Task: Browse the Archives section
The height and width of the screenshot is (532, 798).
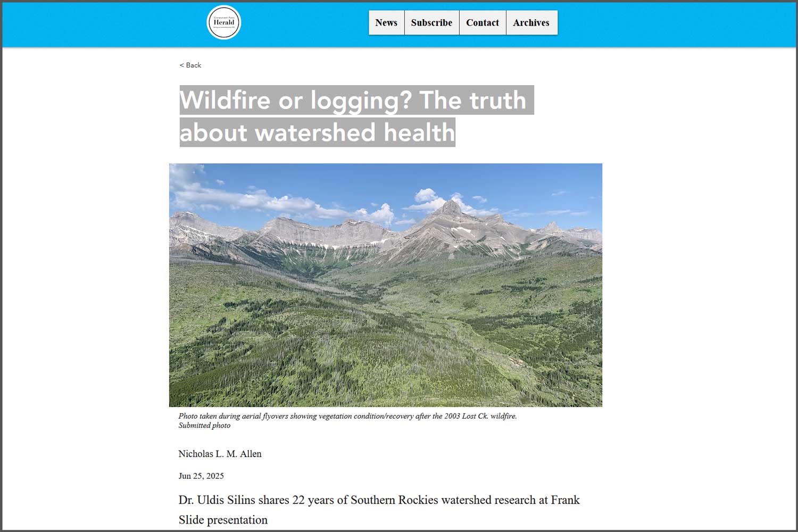Action: click(x=531, y=23)
